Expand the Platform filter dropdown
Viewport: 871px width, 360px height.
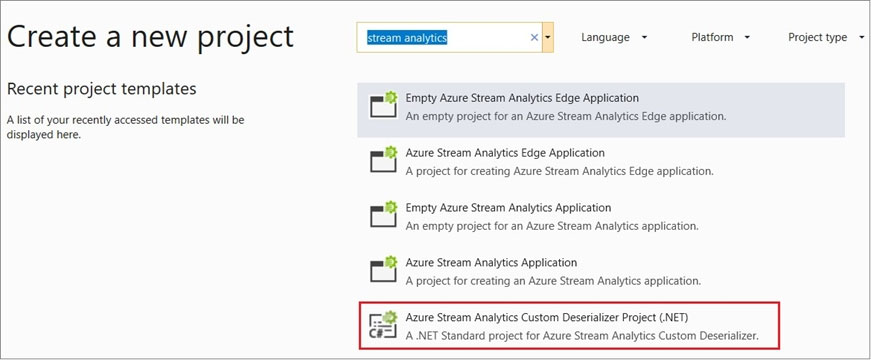[x=720, y=37]
